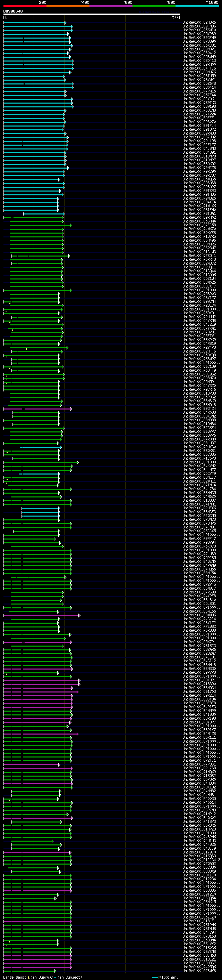Click the purple alignment bar for UniRef100_Q9XUR1
Image resolution: width=222 pixels, height=980 pixels.
click(x=41, y=681)
